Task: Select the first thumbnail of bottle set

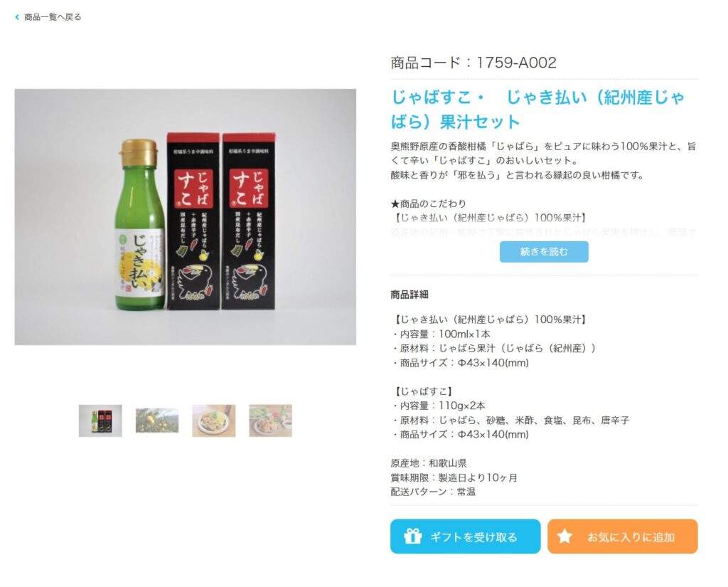Action: tap(100, 421)
